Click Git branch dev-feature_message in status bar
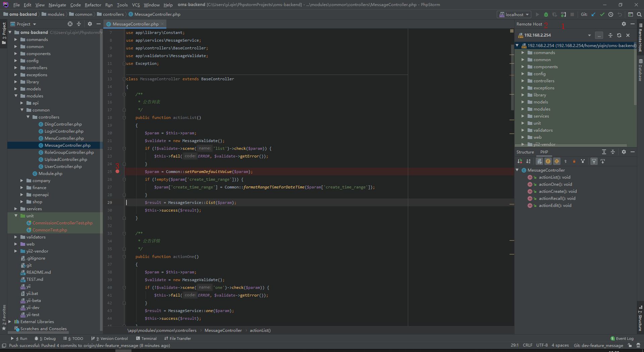The image size is (644, 352). click(598, 345)
